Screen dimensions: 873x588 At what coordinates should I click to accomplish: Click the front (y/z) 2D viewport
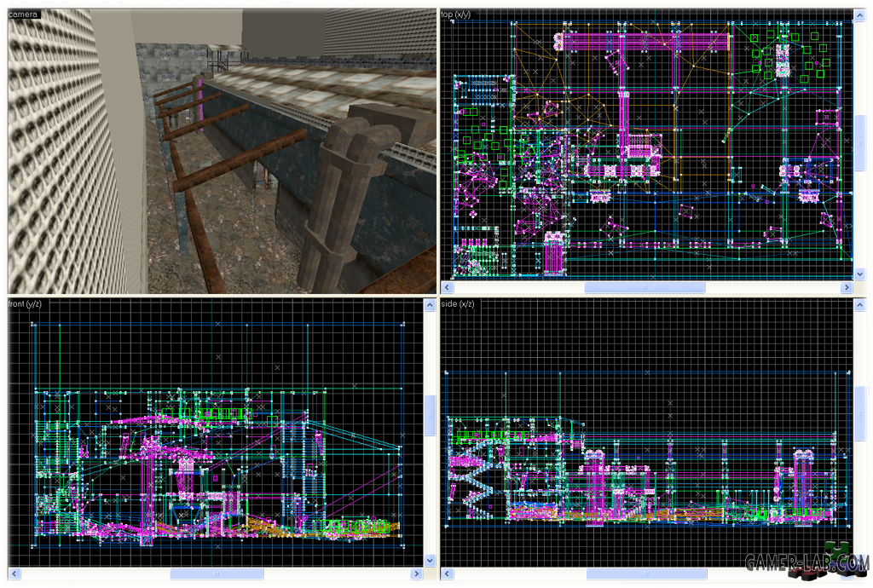pyautogui.click(x=216, y=433)
